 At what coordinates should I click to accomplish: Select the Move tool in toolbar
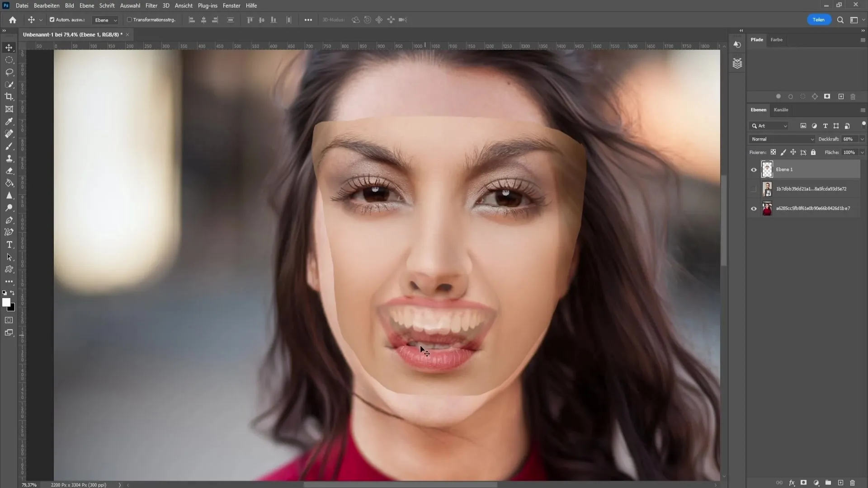9,47
